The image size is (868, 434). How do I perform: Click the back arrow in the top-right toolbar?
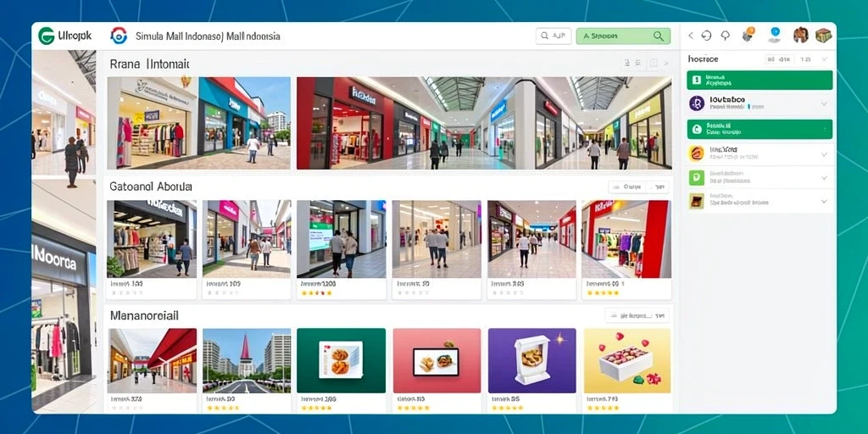690,36
